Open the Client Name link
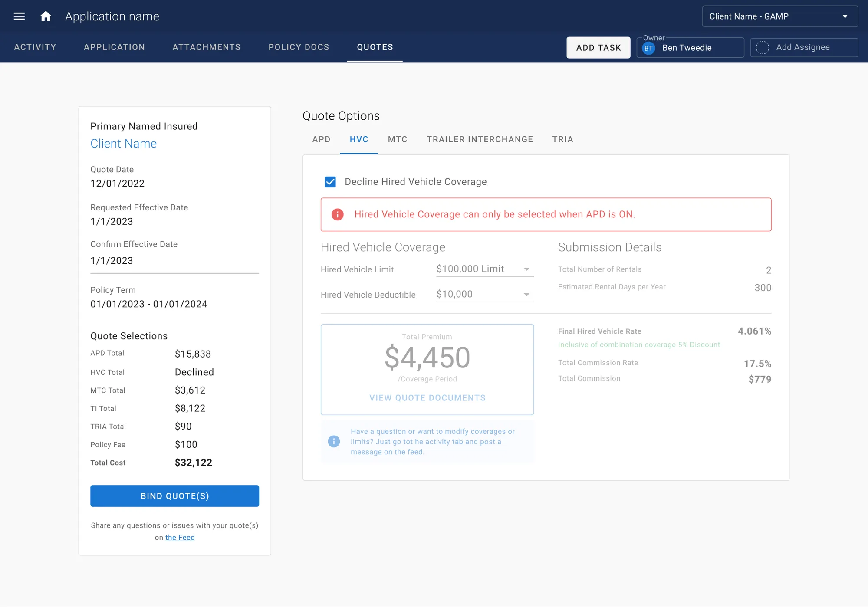The image size is (868, 607). pyautogui.click(x=123, y=144)
